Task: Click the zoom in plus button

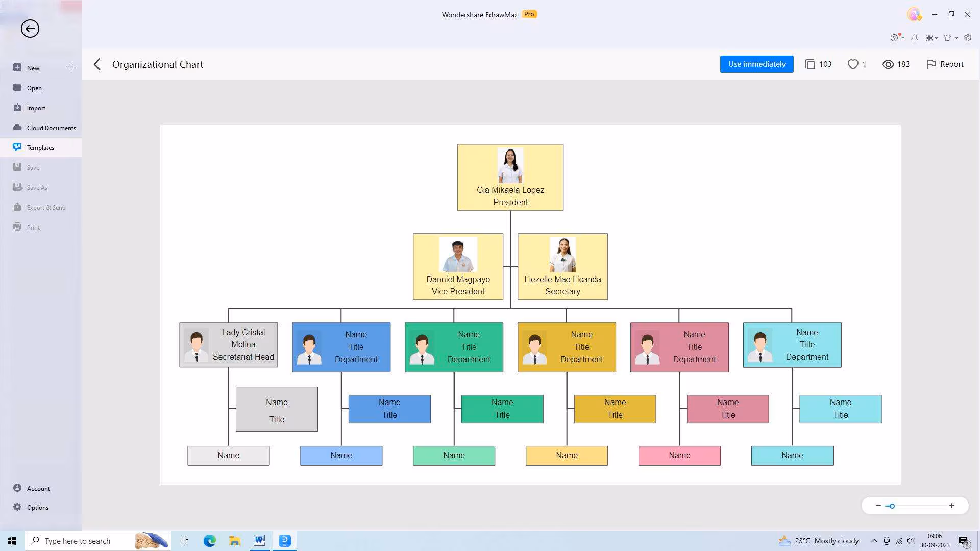Action: [x=952, y=506]
